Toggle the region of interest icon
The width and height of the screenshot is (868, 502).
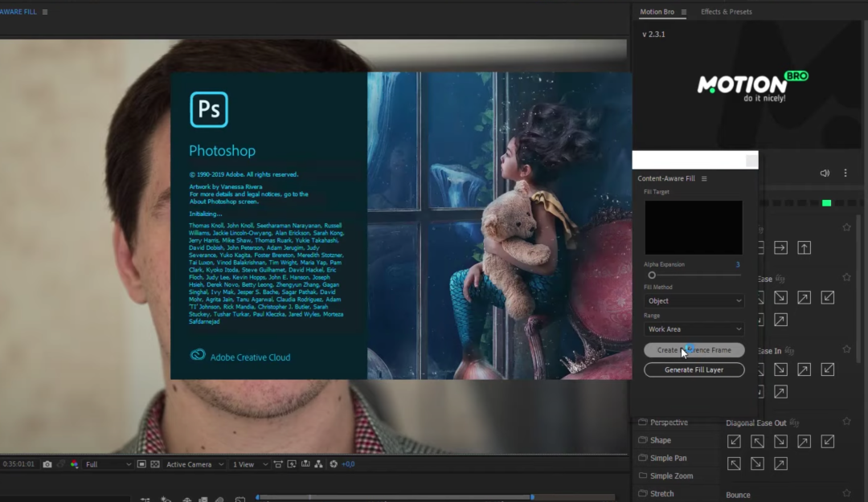(141, 464)
